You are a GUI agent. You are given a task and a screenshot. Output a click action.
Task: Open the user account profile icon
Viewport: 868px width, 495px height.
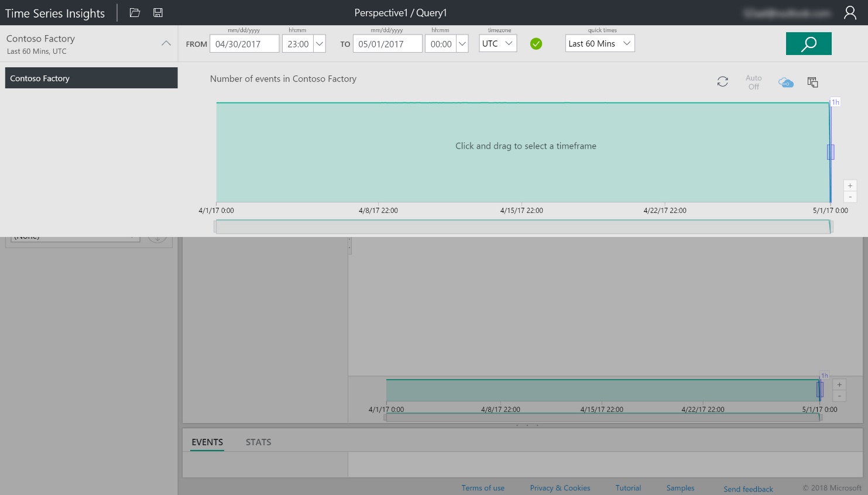850,13
